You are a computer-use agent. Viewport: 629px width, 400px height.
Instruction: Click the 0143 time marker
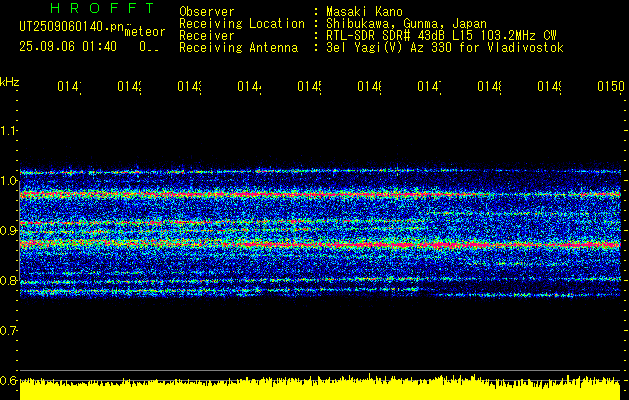coord(189,86)
